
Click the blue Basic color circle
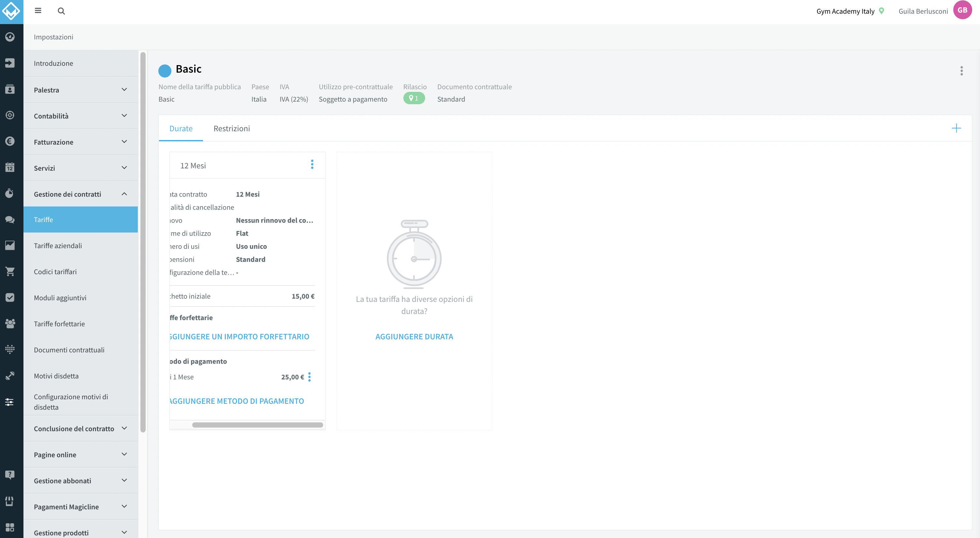[x=165, y=71]
